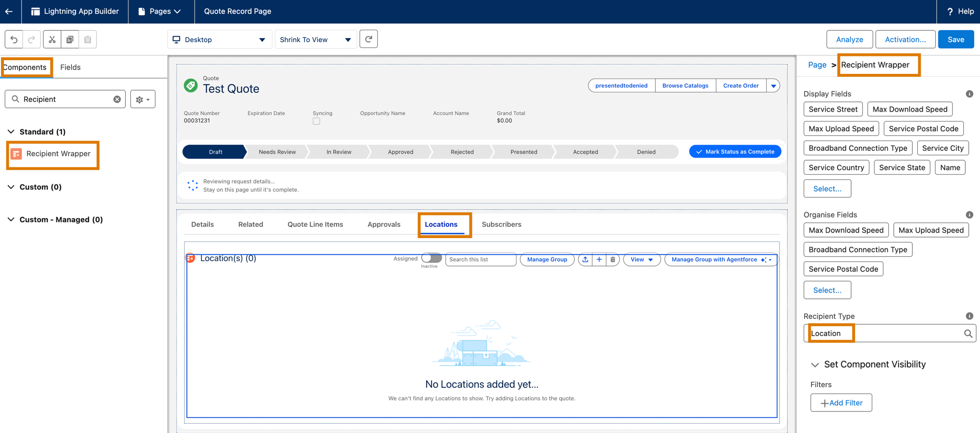The image size is (980, 433).
Task: Open Manage Group with Agentforce menu
Action: [721, 260]
